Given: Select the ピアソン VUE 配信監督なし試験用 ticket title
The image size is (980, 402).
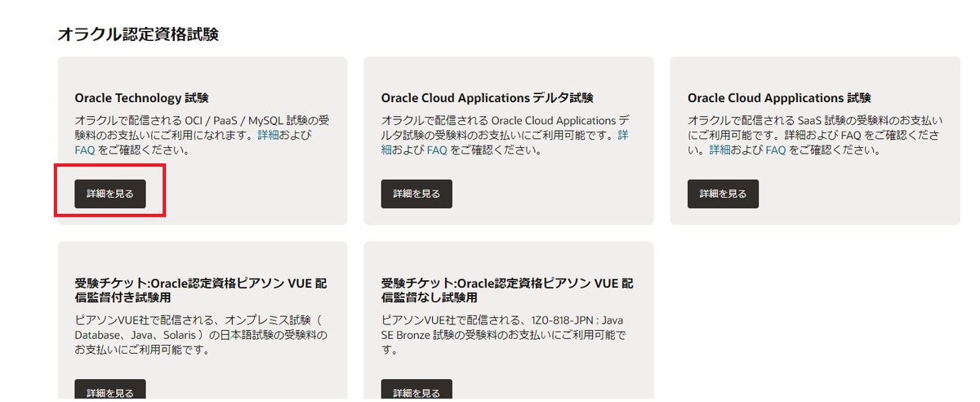Looking at the screenshot, I should (507, 291).
